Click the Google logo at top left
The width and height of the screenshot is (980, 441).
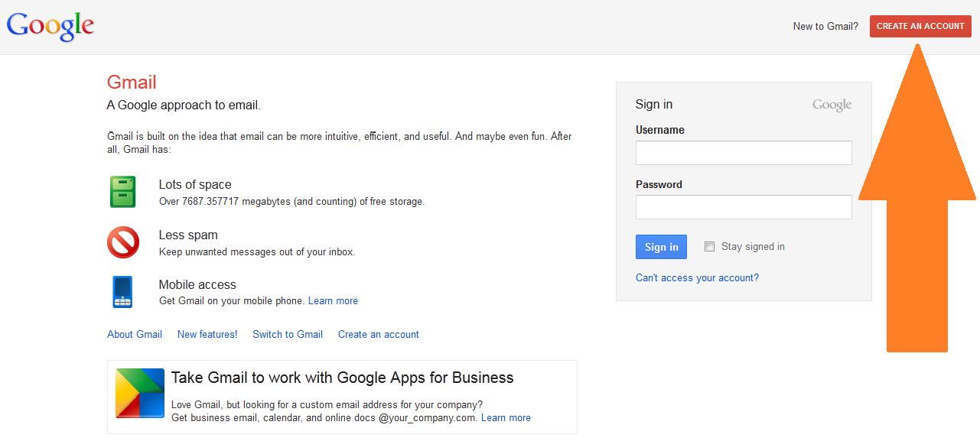click(50, 26)
